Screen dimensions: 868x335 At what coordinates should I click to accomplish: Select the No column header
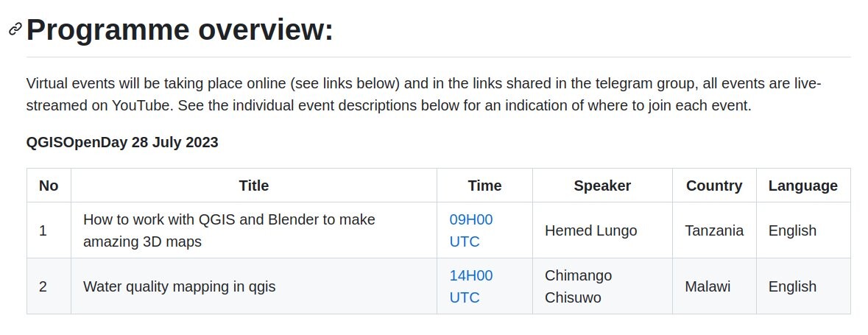click(49, 186)
